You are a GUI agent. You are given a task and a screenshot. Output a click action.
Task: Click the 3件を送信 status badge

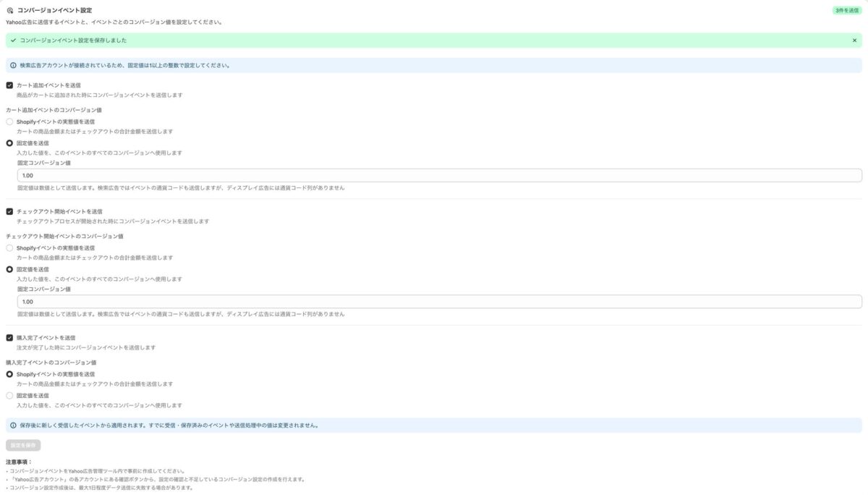pos(847,10)
